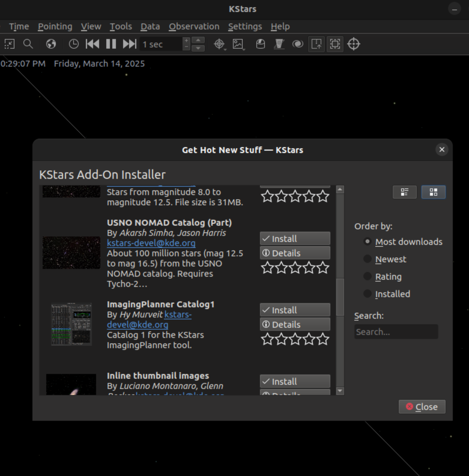Viewport: 469px width, 476px height.
Task: Select the Rating ordering option
Action: [x=368, y=276]
